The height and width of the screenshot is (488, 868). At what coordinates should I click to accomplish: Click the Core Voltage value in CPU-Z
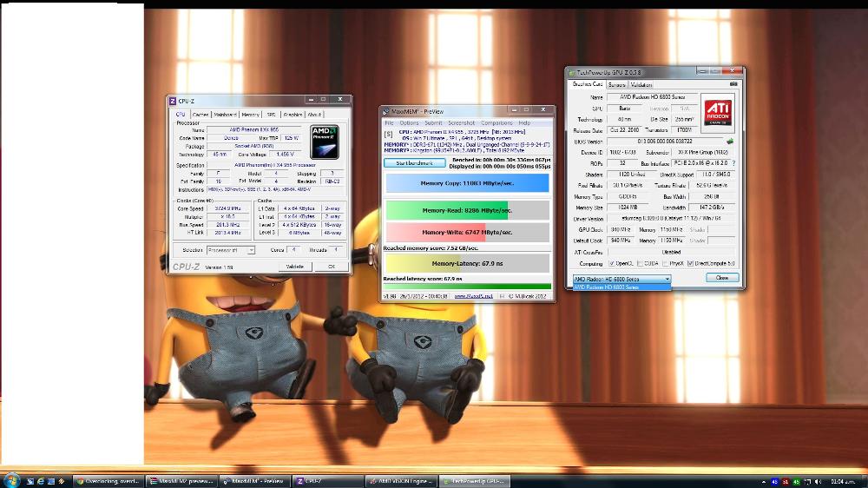pyautogui.click(x=285, y=155)
